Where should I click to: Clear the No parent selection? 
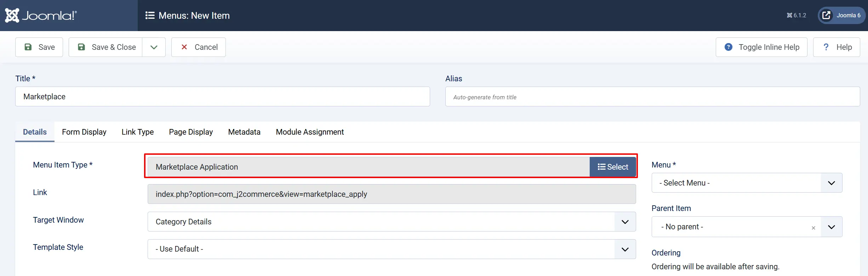click(x=813, y=228)
